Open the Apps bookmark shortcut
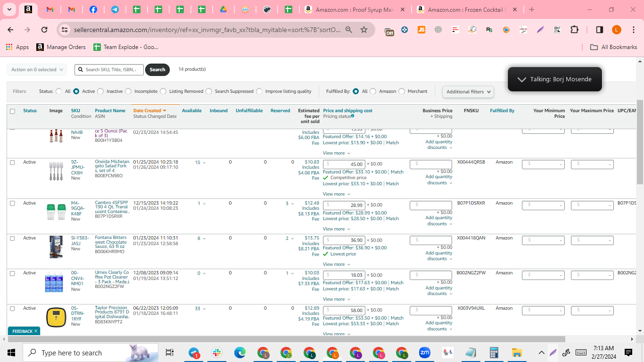The image size is (644, 362). pyautogui.click(x=17, y=47)
